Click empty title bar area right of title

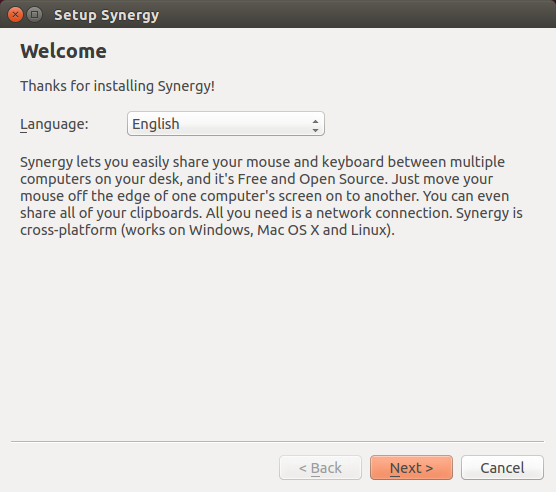tap(355, 14)
